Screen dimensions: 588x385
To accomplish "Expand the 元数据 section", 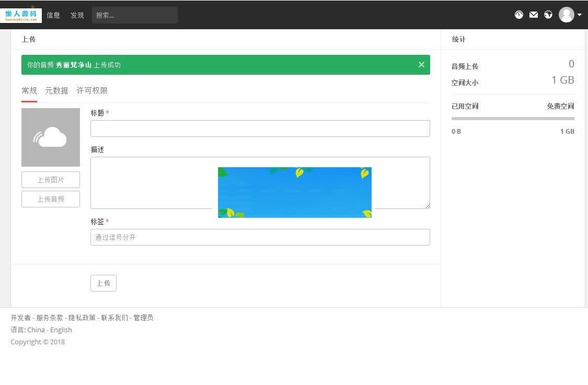I will pos(56,90).
